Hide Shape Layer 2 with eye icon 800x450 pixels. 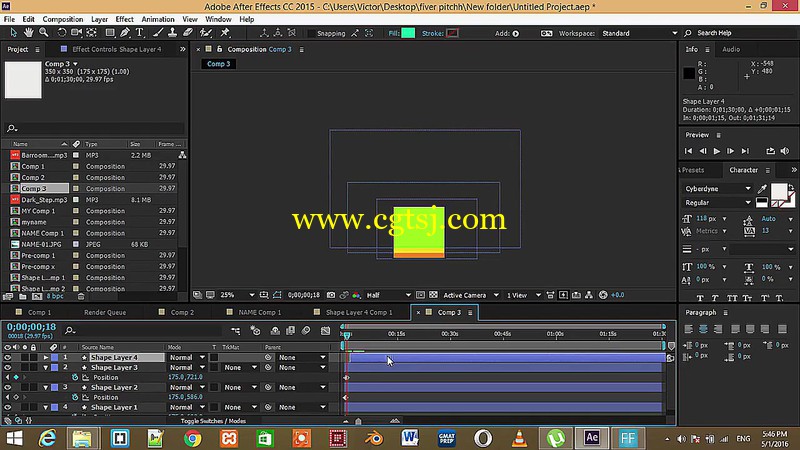click(8, 387)
